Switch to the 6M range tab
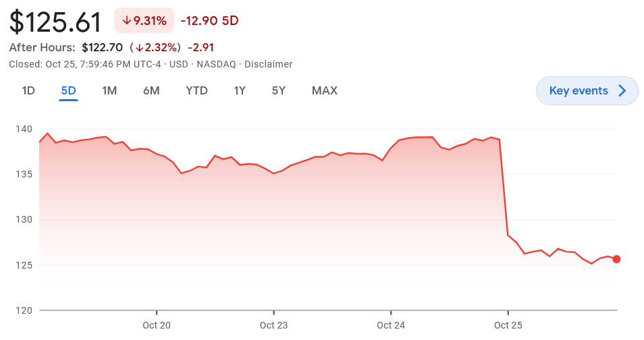 point(151,90)
